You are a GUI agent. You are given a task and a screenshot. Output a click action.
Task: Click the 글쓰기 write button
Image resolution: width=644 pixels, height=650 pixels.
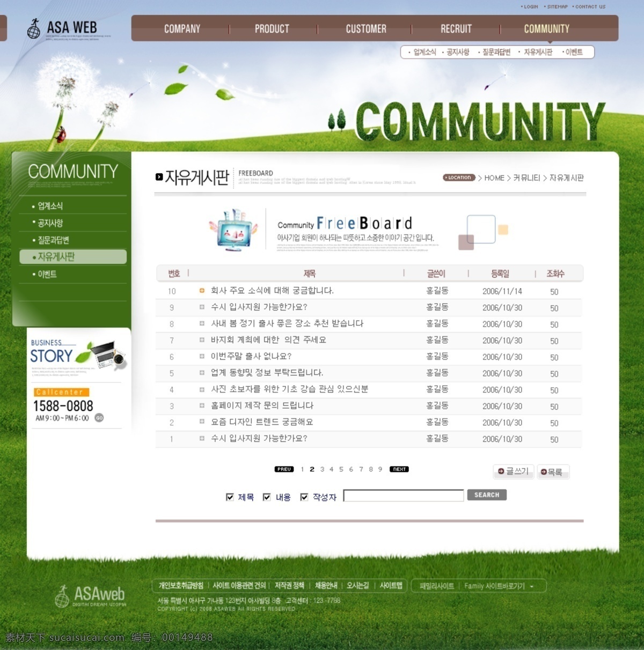[513, 471]
